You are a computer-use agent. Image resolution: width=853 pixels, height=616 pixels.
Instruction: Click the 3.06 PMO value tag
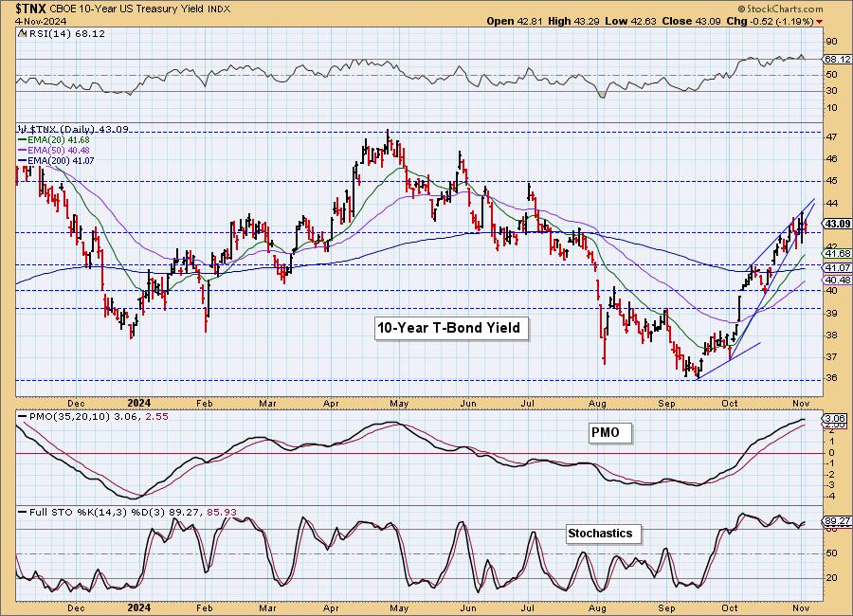pos(836,419)
